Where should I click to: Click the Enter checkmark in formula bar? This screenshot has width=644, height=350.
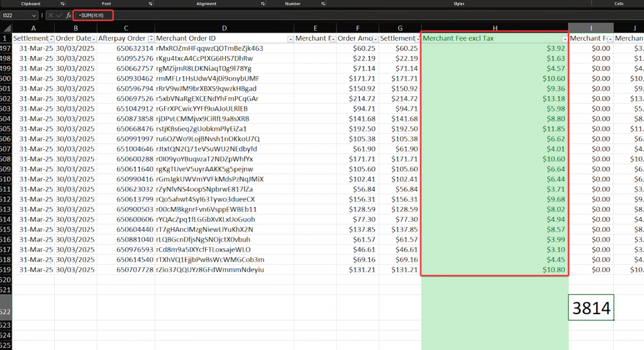click(x=60, y=15)
